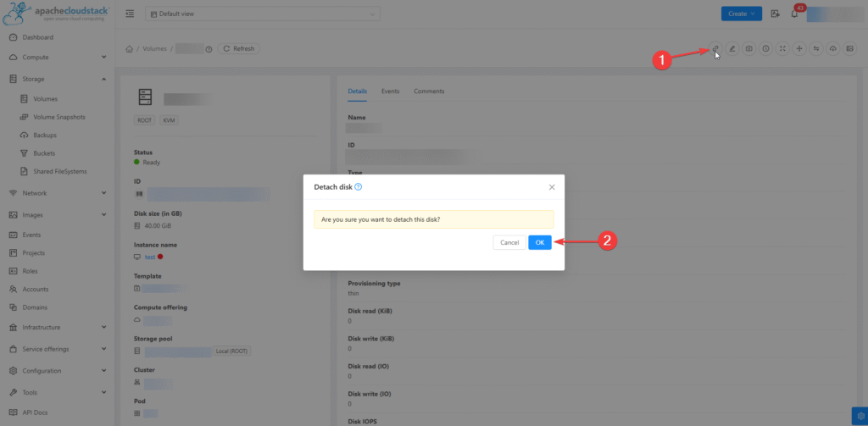Click the edit volume pencil icon

pyautogui.click(x=732, y=49)
